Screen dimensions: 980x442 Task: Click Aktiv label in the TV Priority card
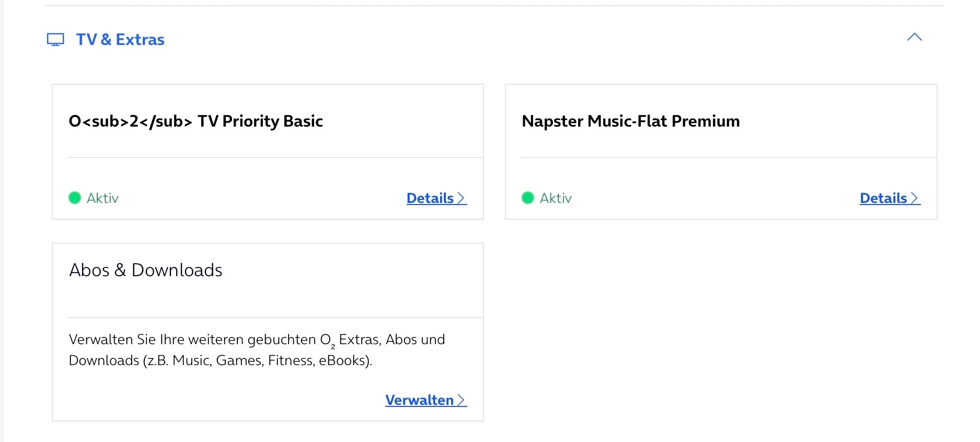[102, 198]
